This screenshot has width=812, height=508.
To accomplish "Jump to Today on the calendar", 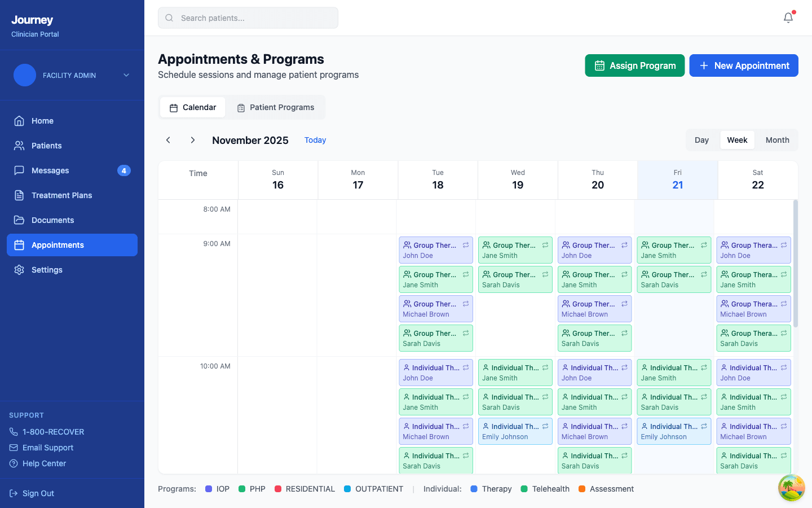I will tap(315, 140).
